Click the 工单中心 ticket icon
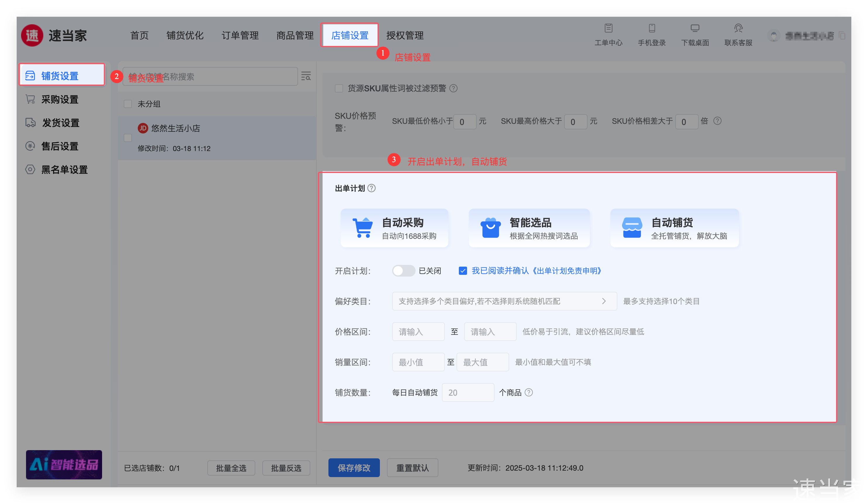The height and width of the screenshot is (504, 868). [x=608, y=29]
